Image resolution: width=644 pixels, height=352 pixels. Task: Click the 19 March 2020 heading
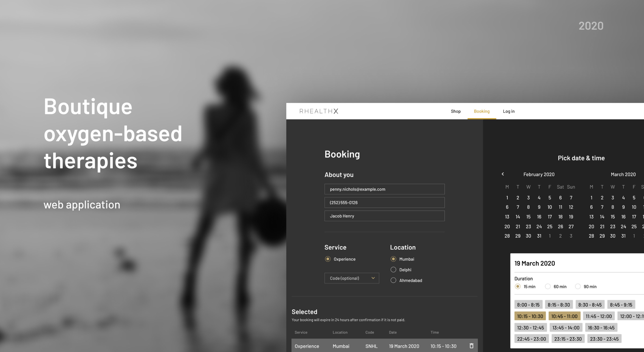[535, 263]
